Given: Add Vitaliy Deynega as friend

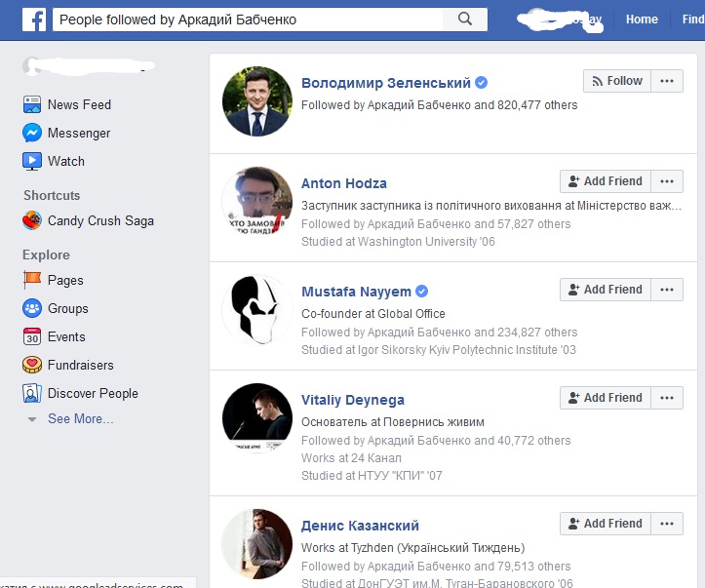Looking at the screenshot, I should [x=603, y=398].
